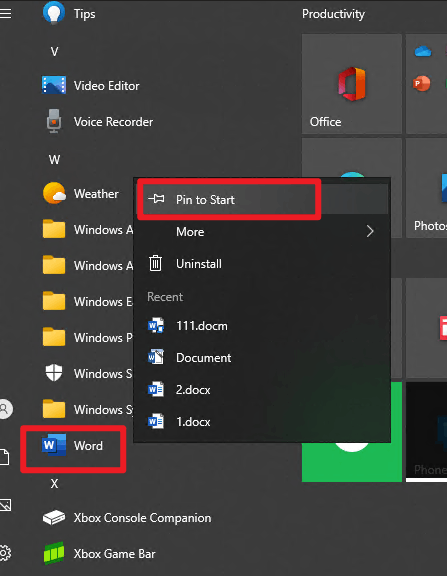This screenshot has height=576, width=447.
Task: Click the letter X section header
Action: (54, 483)
